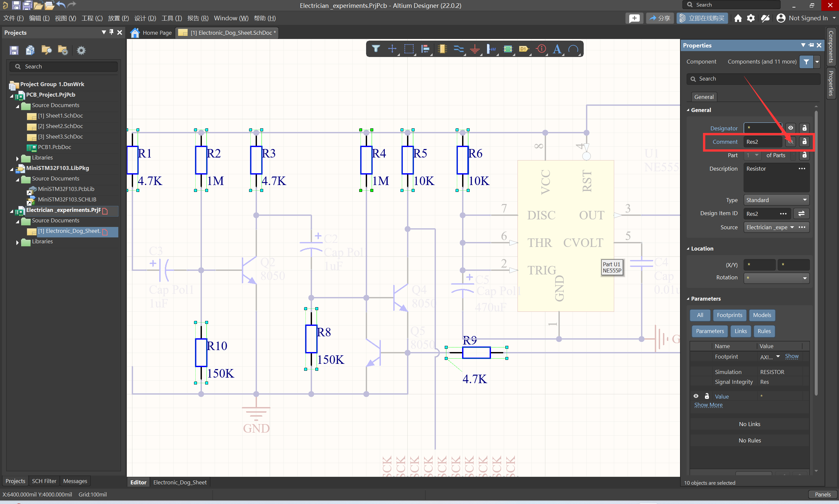Click the Show More link
Image resolution: width=839 pixels, height=504 pixels.
(x=708, y=405)
